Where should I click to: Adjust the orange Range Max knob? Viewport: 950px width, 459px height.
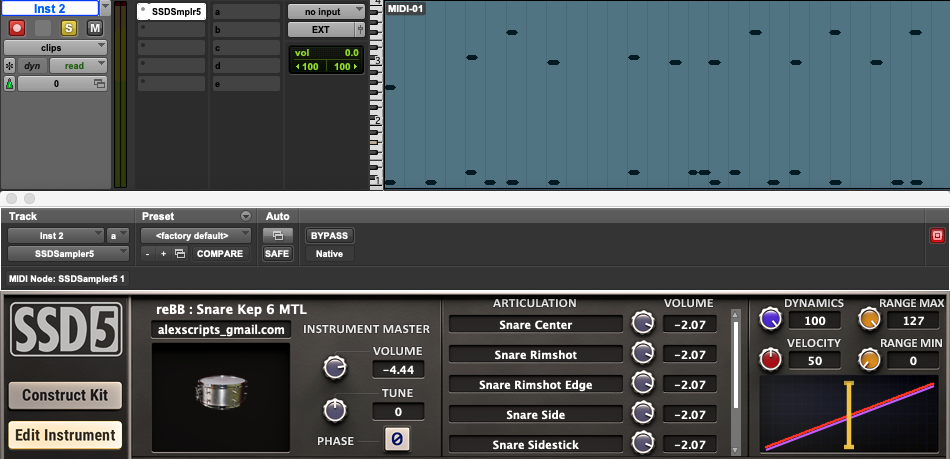click(869, 319)
